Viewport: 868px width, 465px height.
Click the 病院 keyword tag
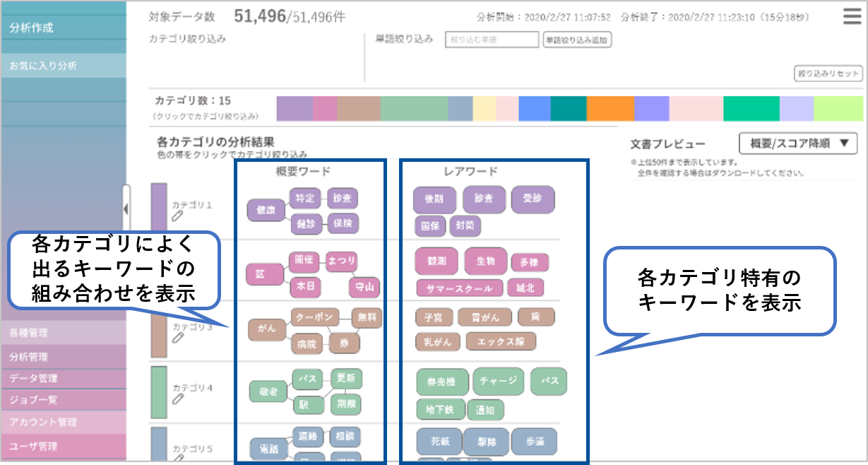coord(307,344)
